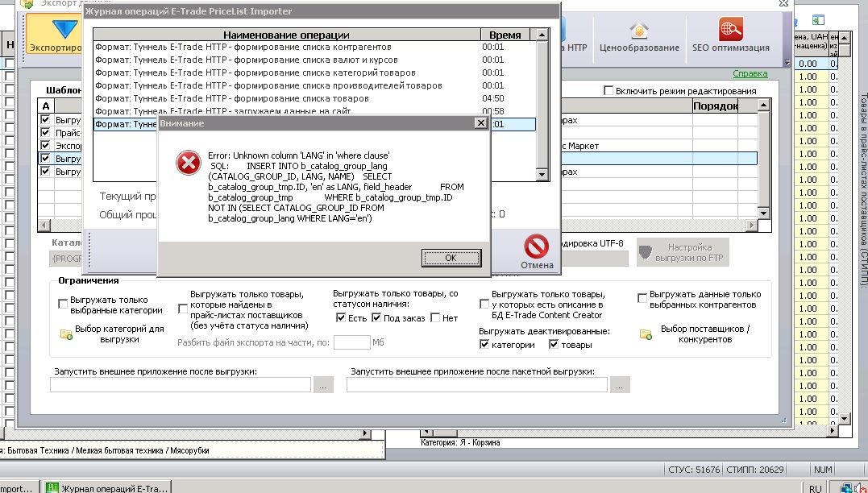Click Наименование операции column header
The height and width of the screenshot is (493, 868).
click(287, 35)
